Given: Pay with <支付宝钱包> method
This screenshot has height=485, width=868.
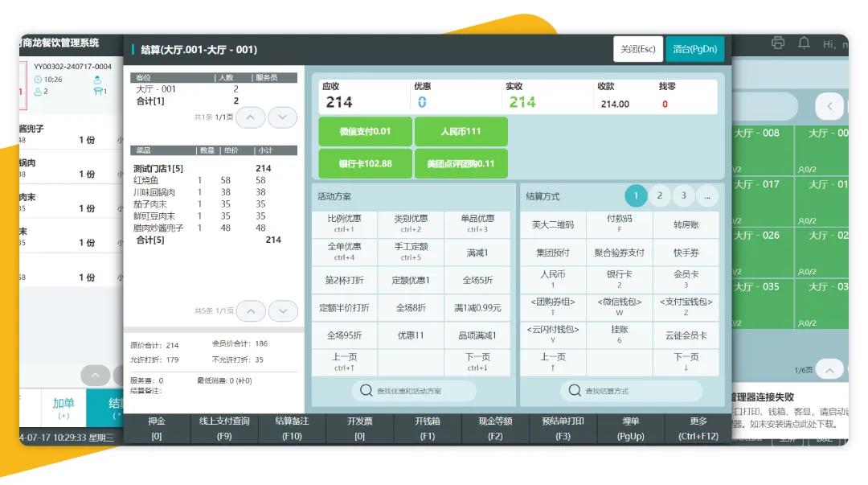Looking at the screenshot, I should 686,307.
